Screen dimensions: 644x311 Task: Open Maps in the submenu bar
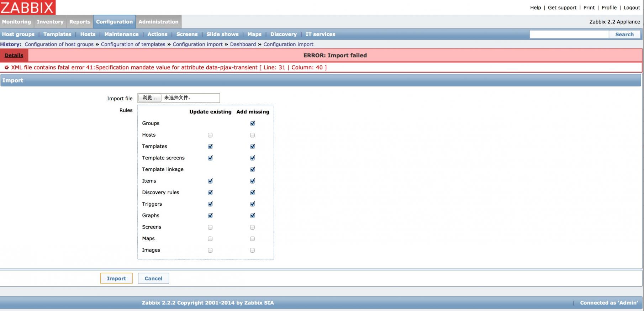click(x=254, y=35)
